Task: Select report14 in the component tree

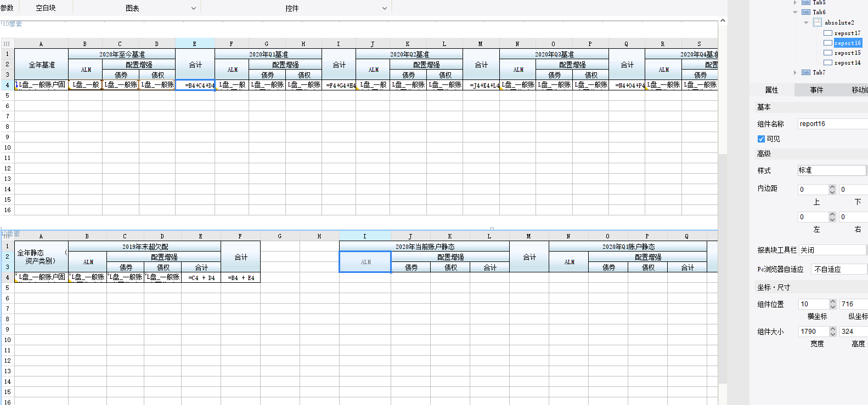Action: 847,62
